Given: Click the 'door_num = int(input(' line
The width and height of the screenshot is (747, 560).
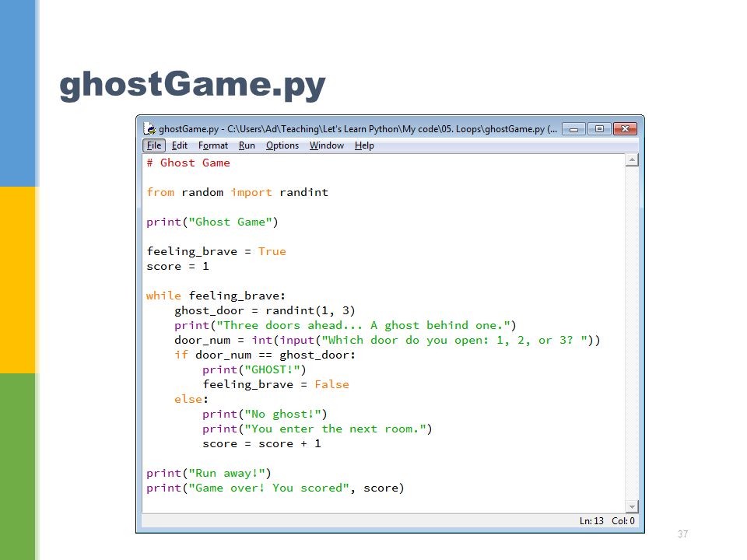Looking at the screenshot, I should click(388, 340).
